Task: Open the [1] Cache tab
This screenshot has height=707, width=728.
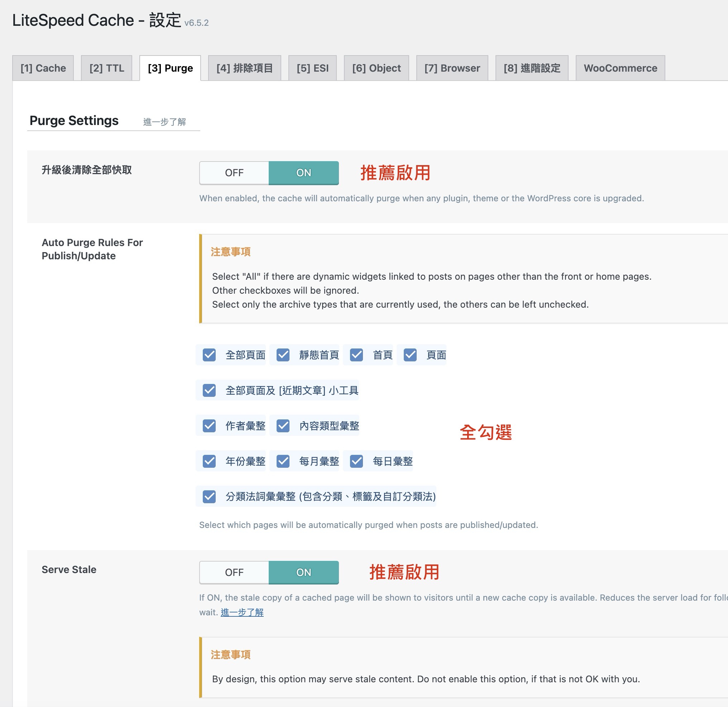Action: 43,68
